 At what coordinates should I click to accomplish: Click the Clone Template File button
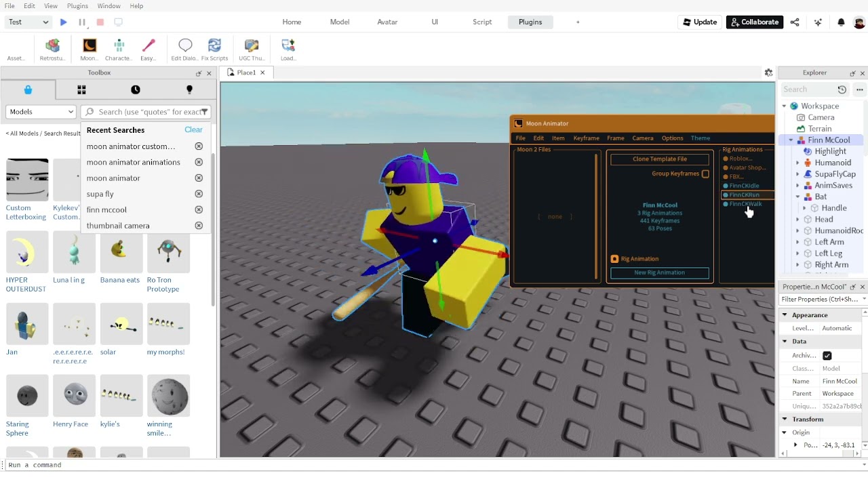660,159
